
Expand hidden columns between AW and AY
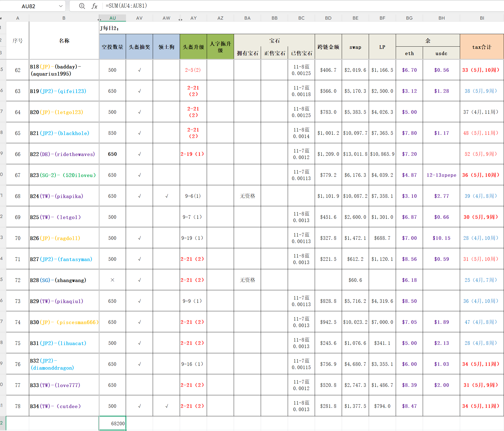click(x=180, y=19)
